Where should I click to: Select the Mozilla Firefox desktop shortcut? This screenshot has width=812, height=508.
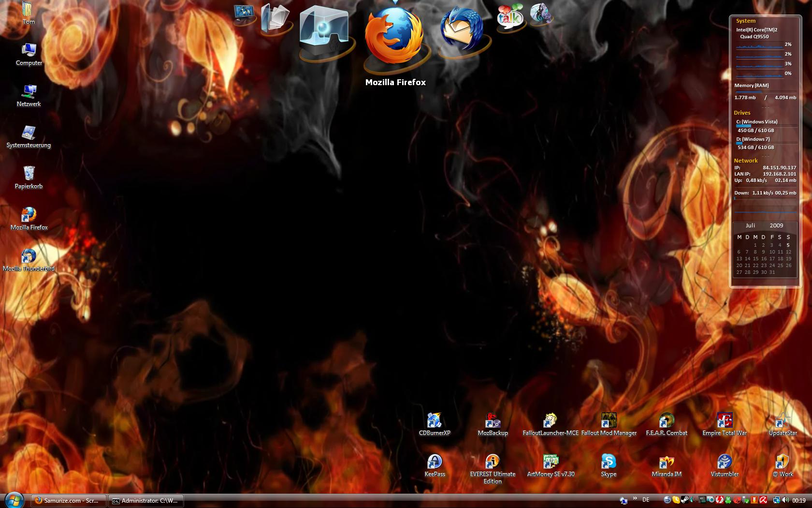tap(29, 219)
